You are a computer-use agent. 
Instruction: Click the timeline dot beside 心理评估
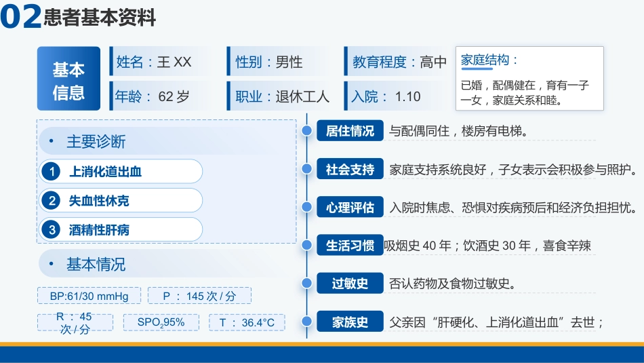[307, 207]
